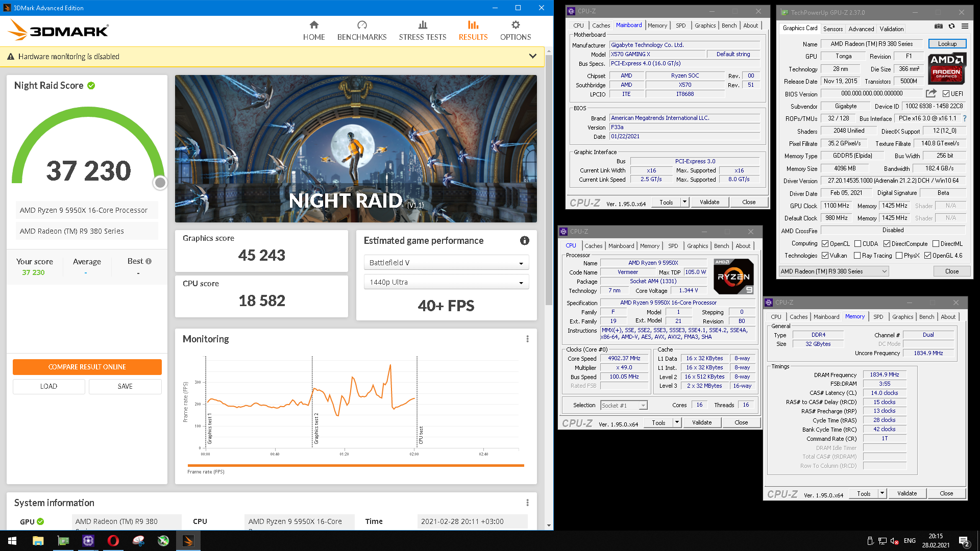980x551 pixels.
Task: Open the Battlefield V game dropdown
Action: 446,263
